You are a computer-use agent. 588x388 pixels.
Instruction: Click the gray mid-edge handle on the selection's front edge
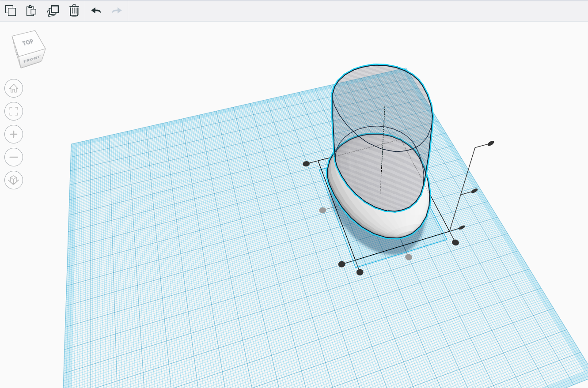[409, 257]
